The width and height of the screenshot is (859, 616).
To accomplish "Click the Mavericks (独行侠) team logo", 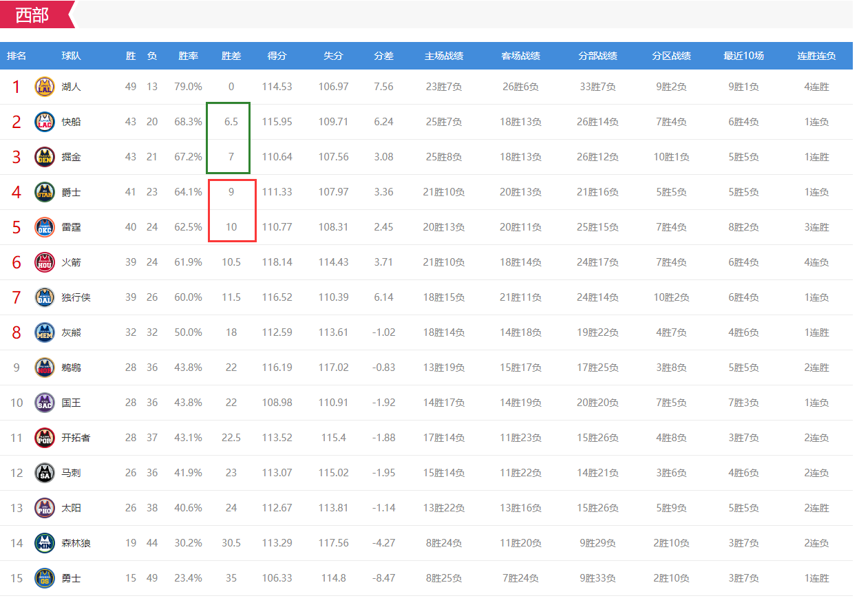I will (x=45, y=297).
